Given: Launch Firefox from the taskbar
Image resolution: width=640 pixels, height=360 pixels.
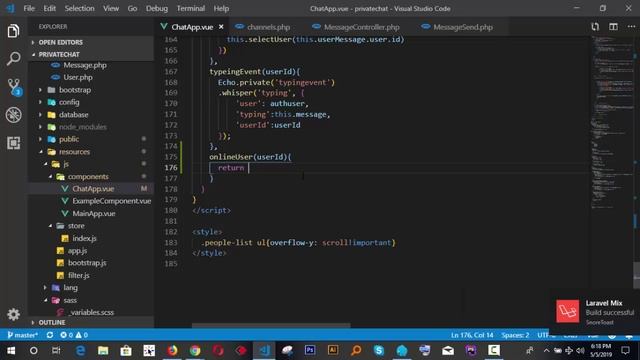Looking at the screenshot, I should [x=172, y=351].
